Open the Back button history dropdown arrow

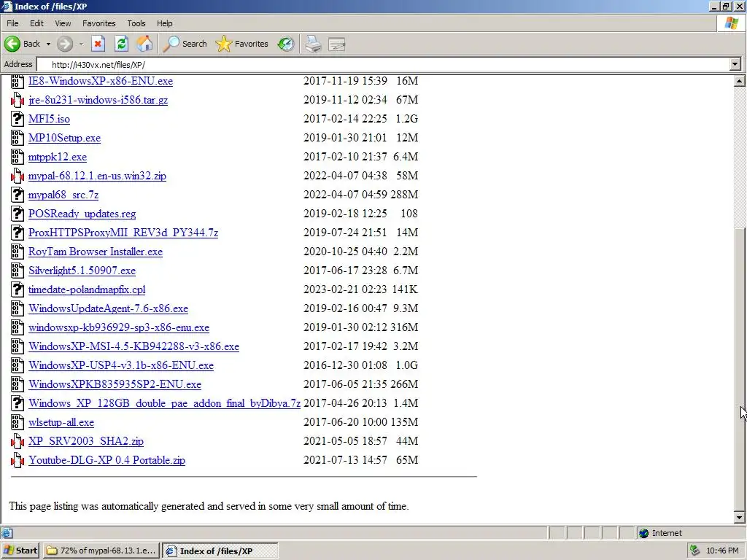(48, 44)
